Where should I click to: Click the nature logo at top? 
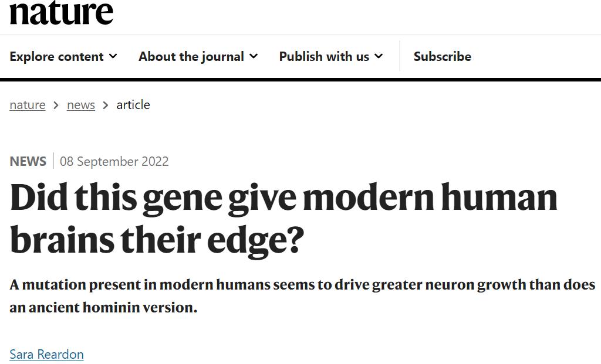62,13
